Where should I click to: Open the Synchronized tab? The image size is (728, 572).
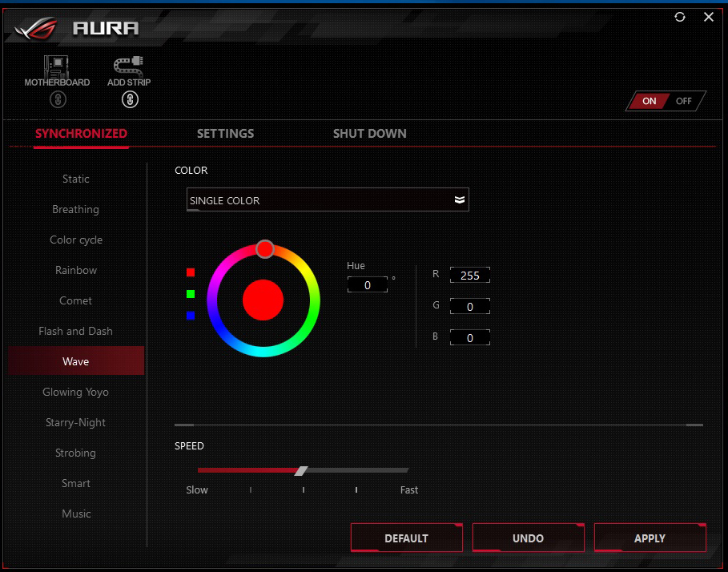pos(81,134)
